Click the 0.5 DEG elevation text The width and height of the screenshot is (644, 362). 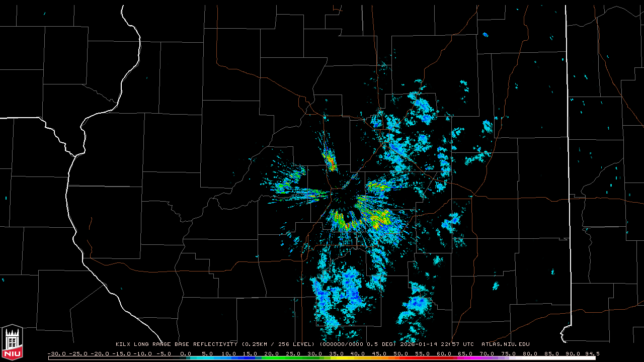pos(384,344)
